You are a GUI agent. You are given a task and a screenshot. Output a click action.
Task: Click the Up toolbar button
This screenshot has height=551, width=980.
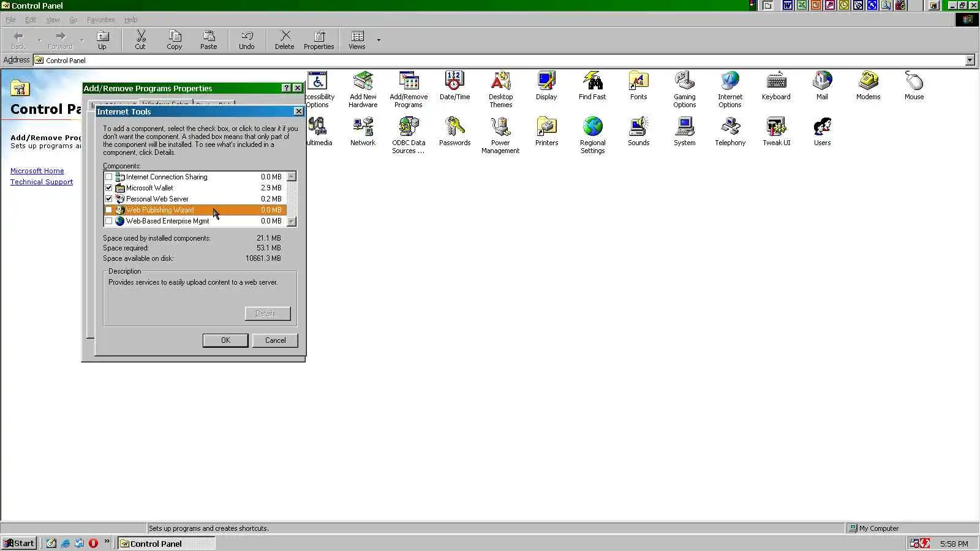[102, 40]
